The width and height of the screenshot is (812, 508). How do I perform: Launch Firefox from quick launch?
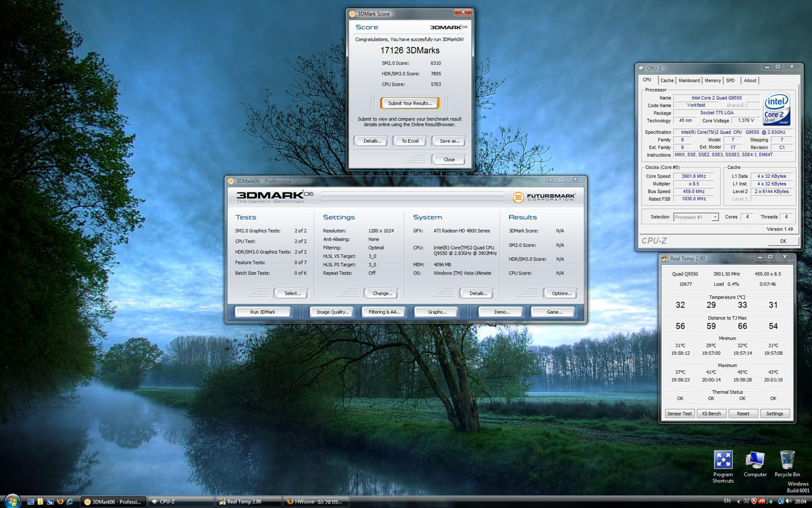pyautogui.click(x=60, y=502)
